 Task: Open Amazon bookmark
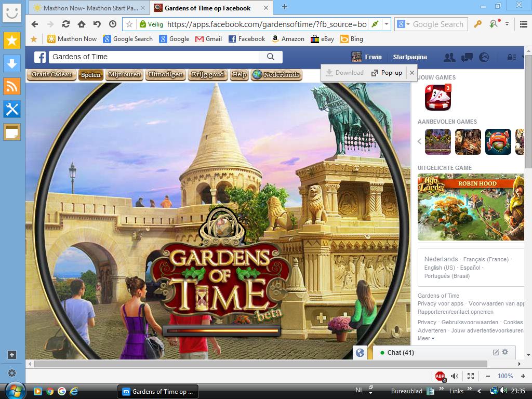click(288, 39)
